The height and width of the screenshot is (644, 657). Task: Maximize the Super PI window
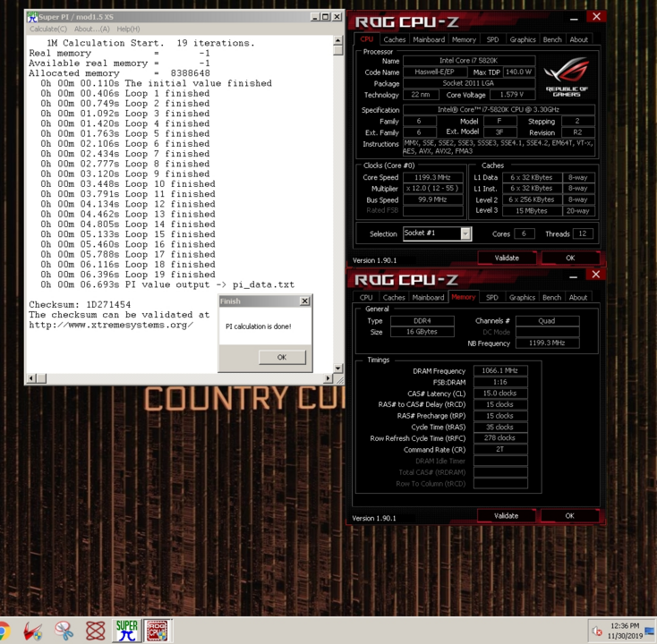326,17
